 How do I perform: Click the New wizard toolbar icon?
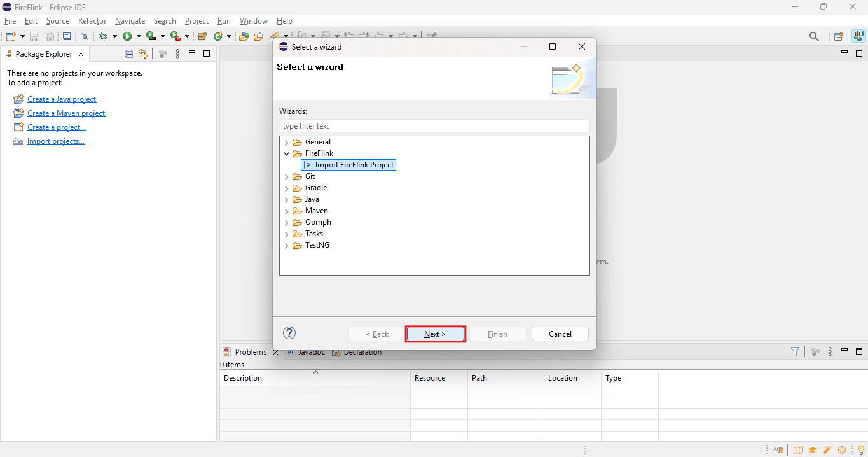11,37
